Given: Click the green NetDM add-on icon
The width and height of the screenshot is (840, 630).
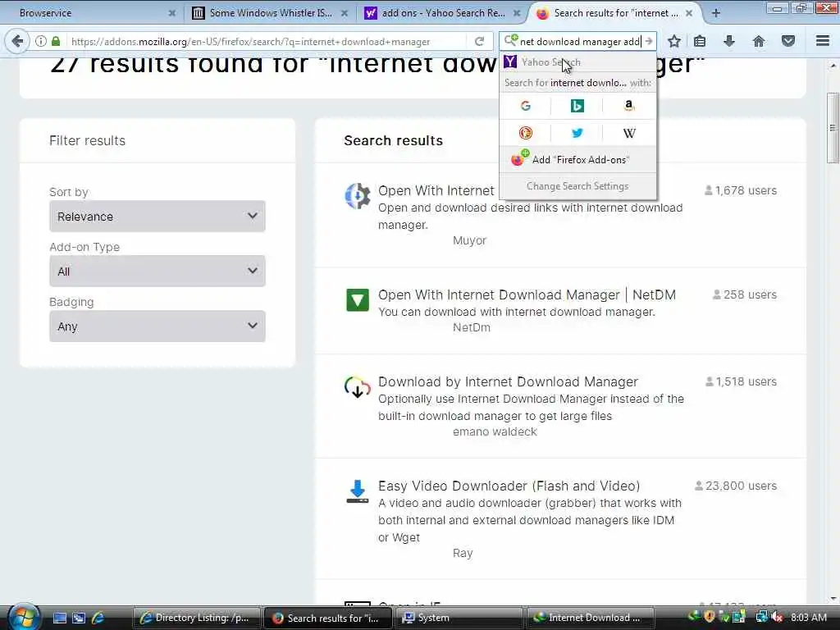Looking at the screenshot, I should click(358, 300).
